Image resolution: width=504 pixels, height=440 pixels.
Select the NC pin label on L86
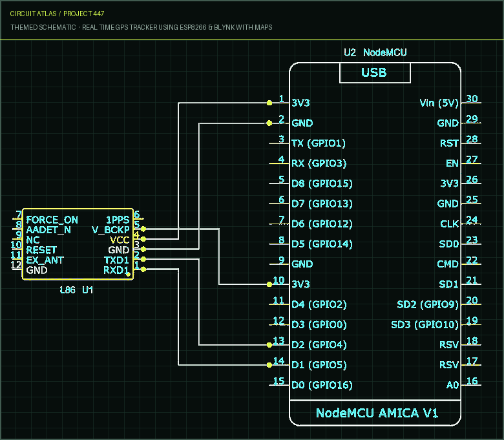pyautogui.click(x=33, y=240)
